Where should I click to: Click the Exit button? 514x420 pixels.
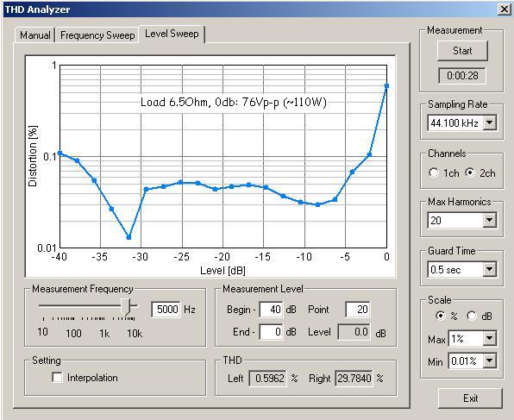click(x=470, y=398)
